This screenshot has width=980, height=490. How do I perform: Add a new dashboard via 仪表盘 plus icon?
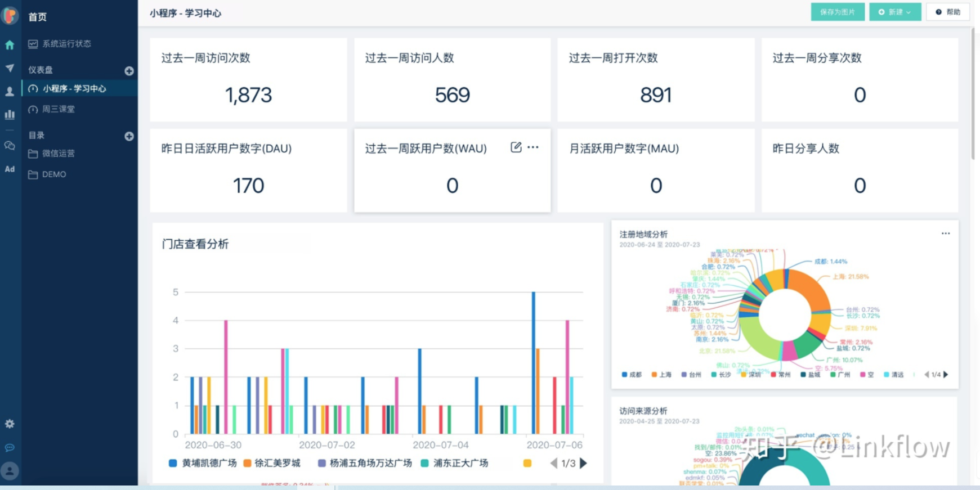click(x=129, y=71)
